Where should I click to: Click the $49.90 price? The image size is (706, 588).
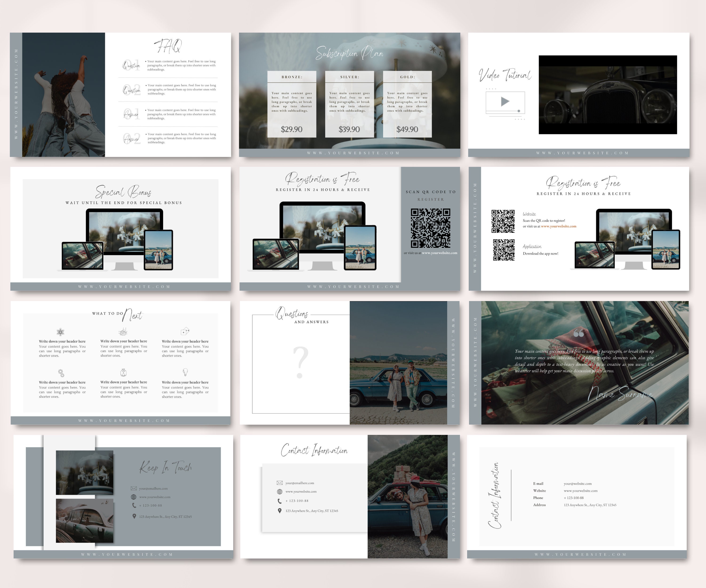point(407,129)
